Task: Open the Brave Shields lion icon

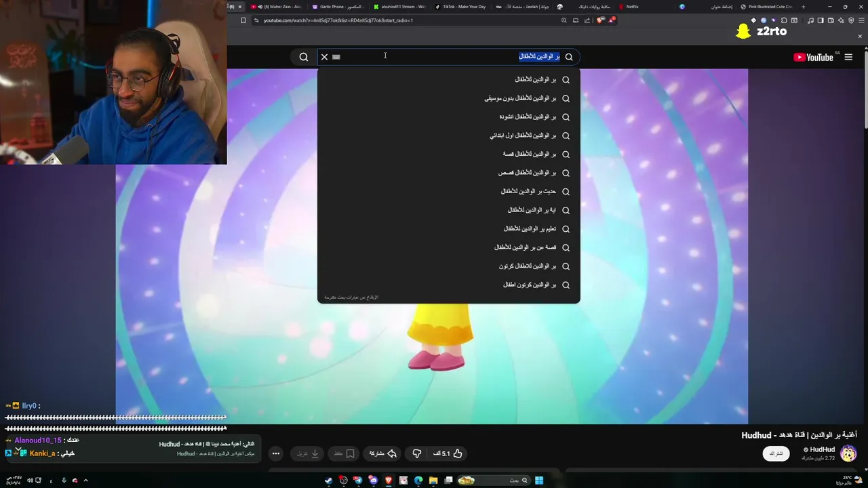Action: (x=600, y=20)
